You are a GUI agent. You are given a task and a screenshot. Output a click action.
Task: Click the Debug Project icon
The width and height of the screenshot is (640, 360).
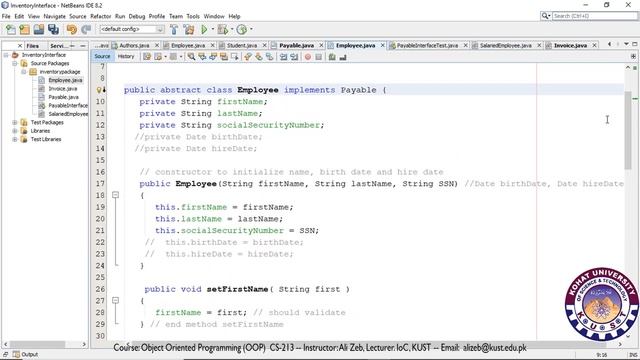tap(222, 29)
